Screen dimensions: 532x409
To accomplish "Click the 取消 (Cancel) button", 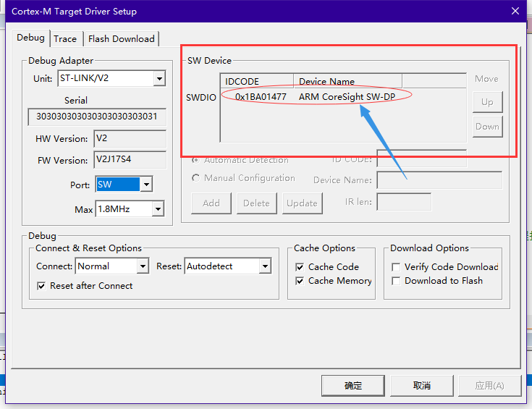I will click(422, 386).
